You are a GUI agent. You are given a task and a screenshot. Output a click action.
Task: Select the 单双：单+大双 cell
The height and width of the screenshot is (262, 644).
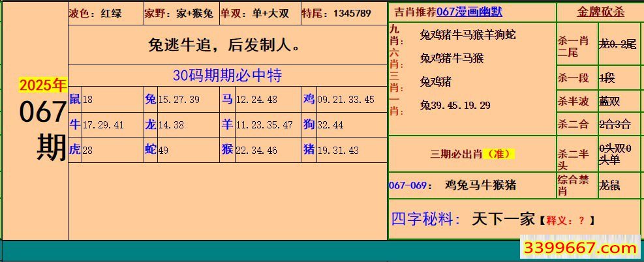(258, 13)
